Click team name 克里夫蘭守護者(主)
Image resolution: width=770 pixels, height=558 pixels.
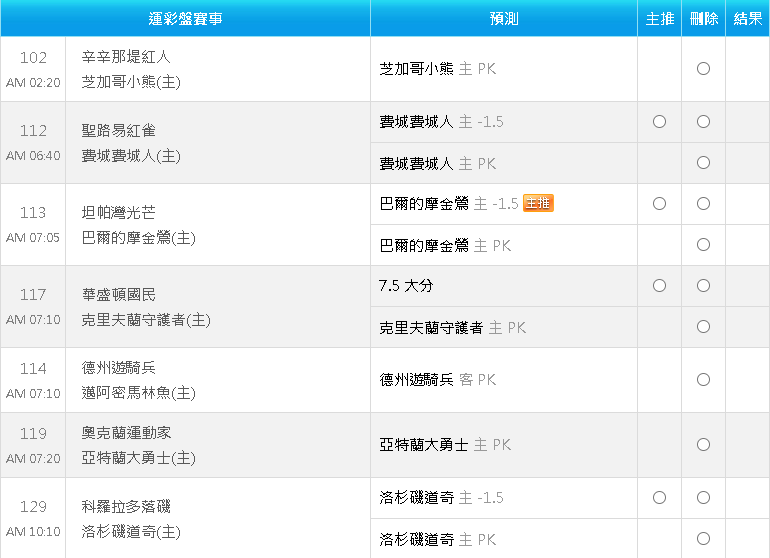(146, 320)
